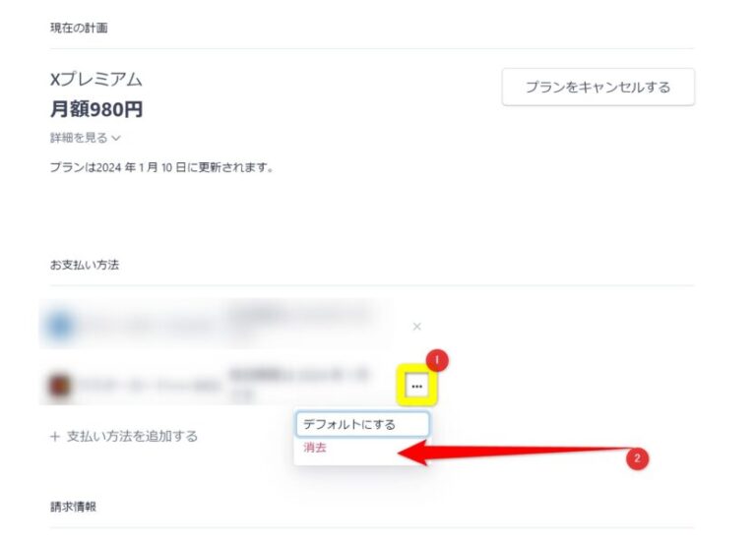Click the 月額980円 price text
Screen dimensions: 756x544
96,109
